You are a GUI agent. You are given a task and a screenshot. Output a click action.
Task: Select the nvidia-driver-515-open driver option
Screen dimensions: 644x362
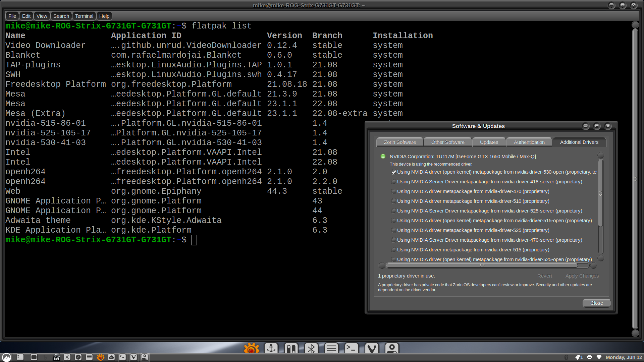tap(492, 221)
